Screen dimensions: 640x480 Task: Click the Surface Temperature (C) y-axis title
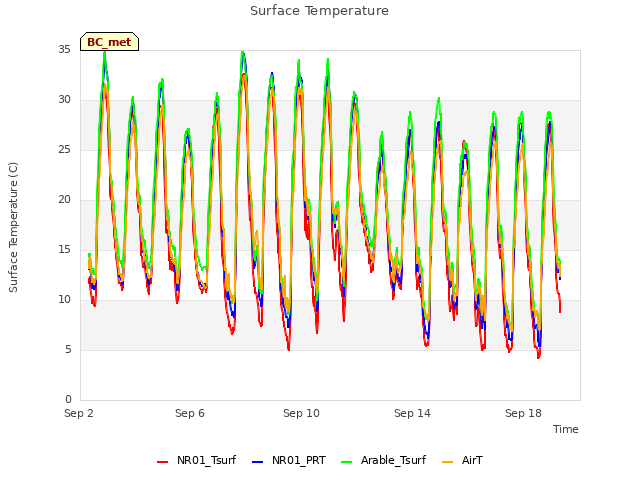(13, 227)
